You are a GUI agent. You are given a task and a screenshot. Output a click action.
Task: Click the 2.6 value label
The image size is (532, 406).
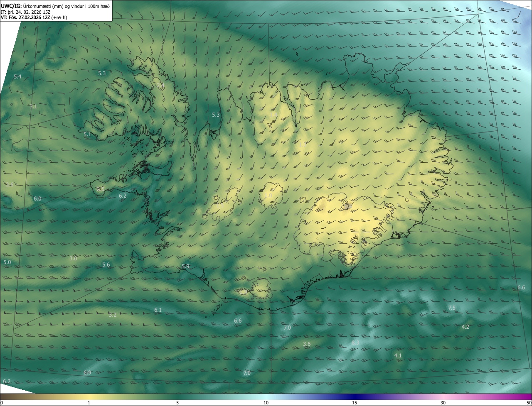click(10, 184)
